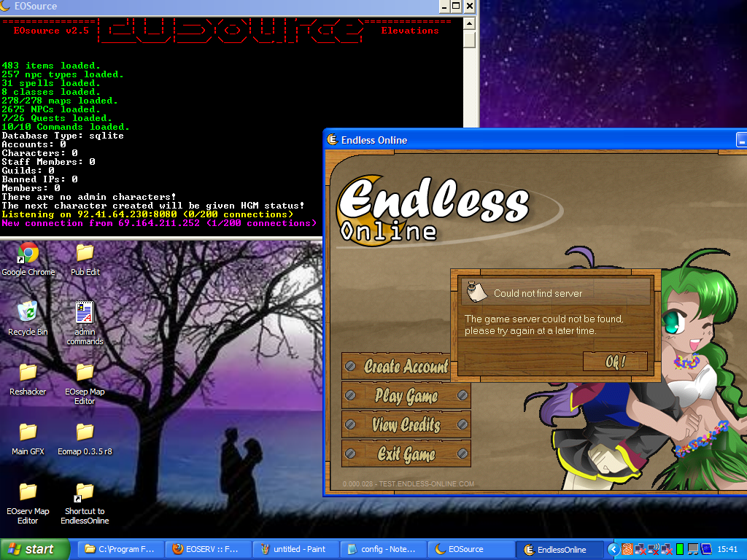Screen dimensions: 747x560
Task: Click the orange swirl tray icon
Action: coord(627,550)
